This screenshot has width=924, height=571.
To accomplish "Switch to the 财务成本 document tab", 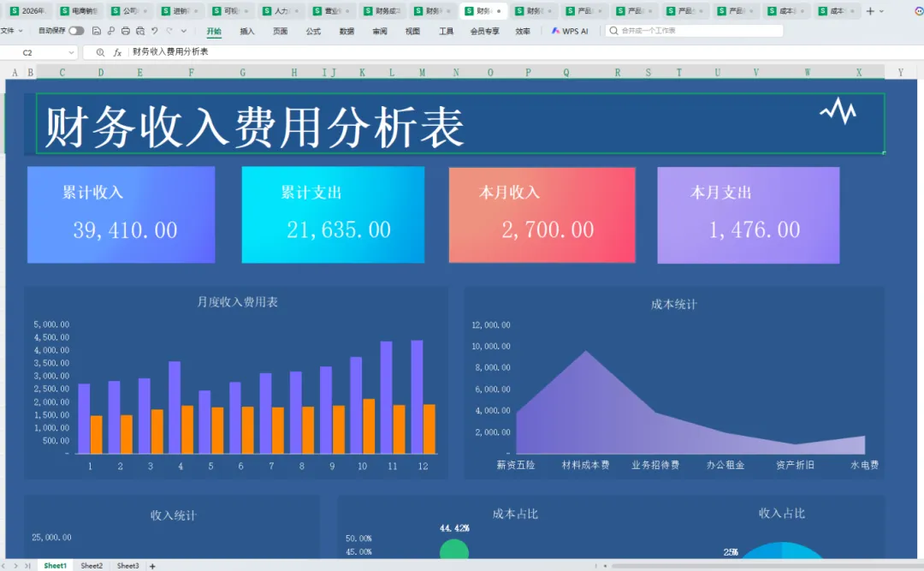I will pyautogui.click(x=382, y=10).
